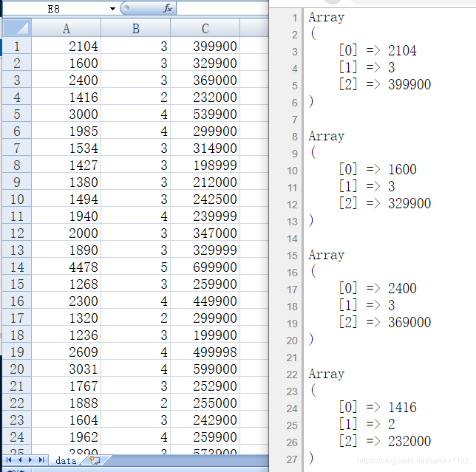Click output line '[0] => 2400'
476x472 pixels.
pyautogui.click(x=378, y=288)
